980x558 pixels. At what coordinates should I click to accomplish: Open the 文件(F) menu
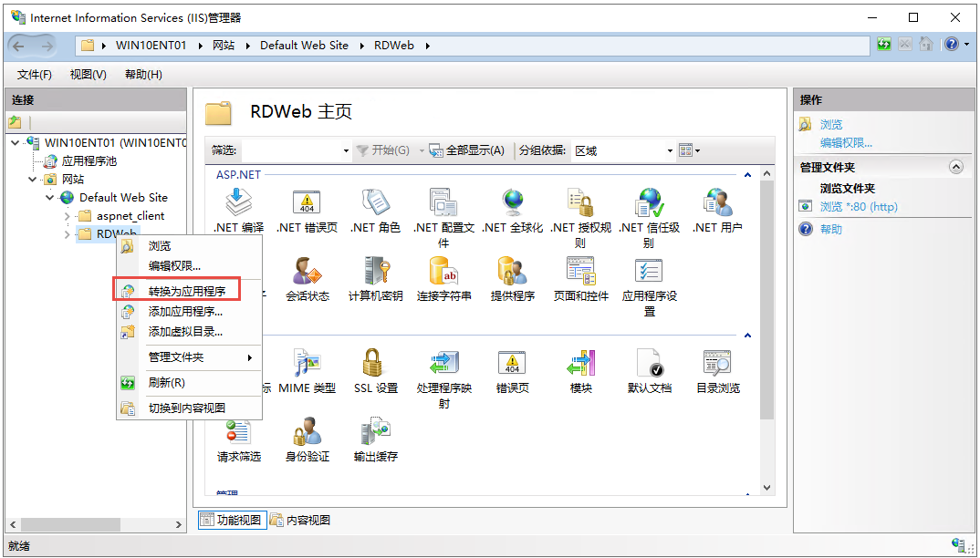coord(34,75)
